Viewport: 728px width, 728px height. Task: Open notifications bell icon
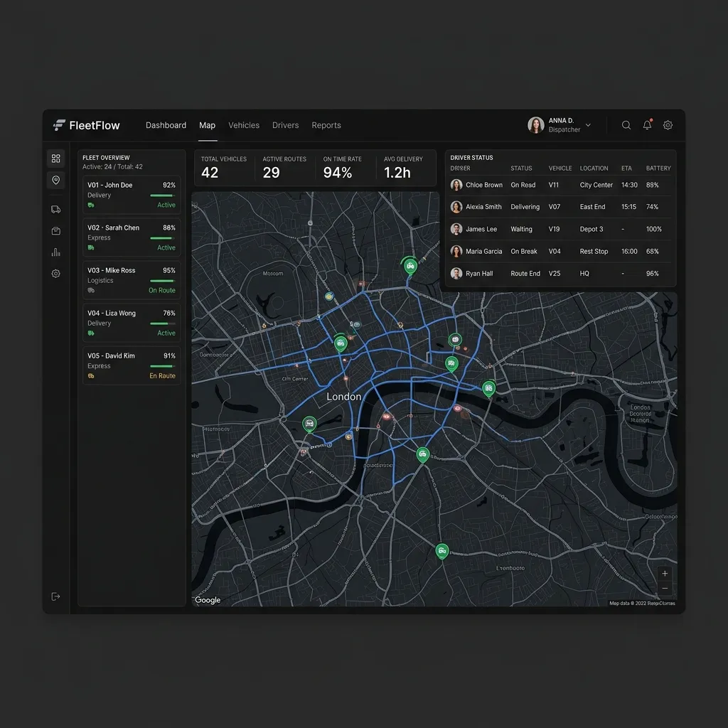[x=647, y=125]
